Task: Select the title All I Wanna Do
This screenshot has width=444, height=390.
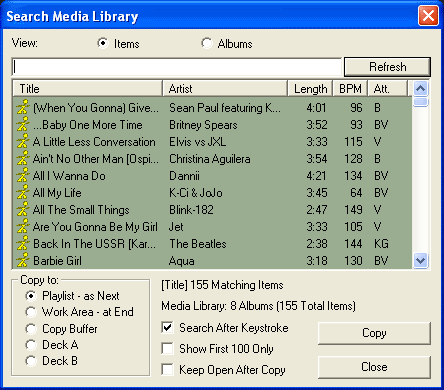Action: pyautogui.click(x=69, y=176)
